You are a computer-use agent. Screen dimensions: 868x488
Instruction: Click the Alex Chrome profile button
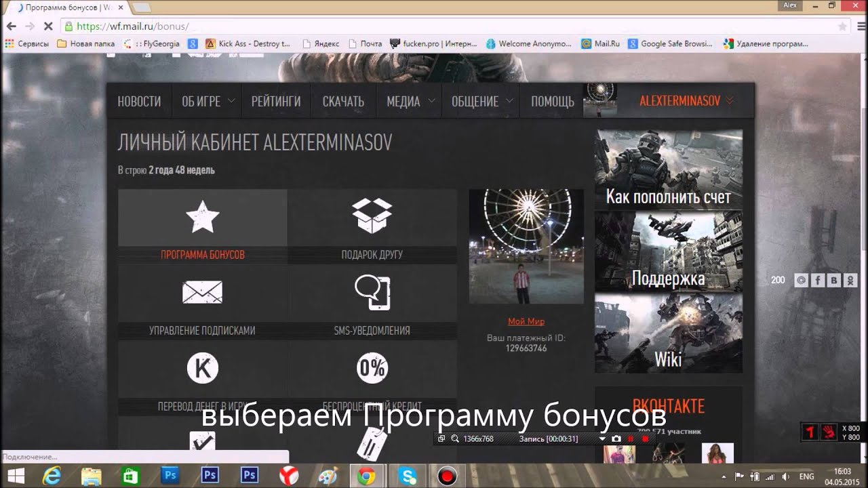point(790,5)
